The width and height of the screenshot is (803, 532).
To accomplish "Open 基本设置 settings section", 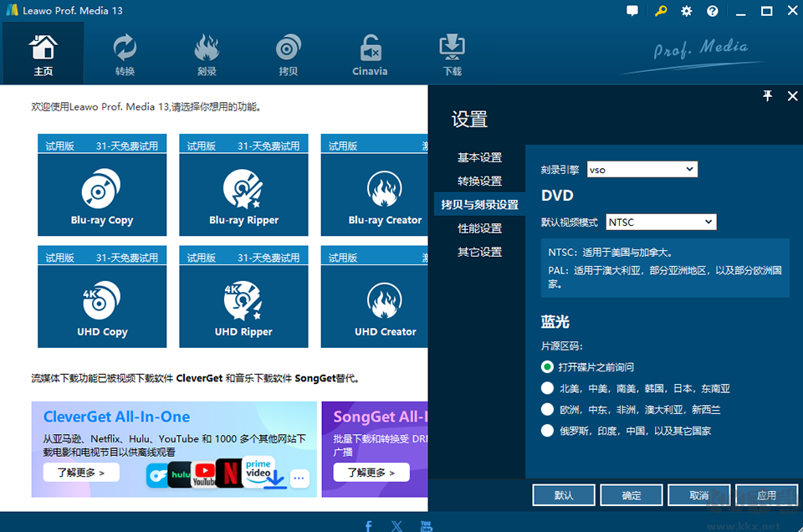I will [480, 158].
